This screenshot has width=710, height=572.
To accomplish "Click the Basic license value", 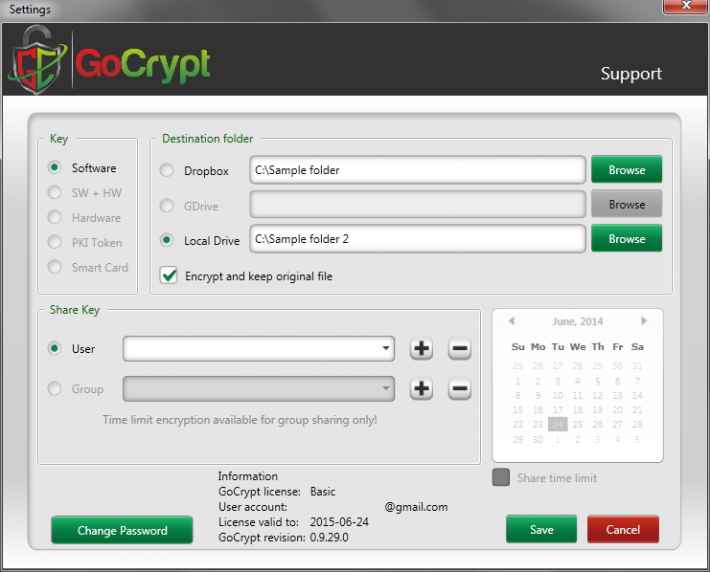I will pyautogui.click(x=323, y=491).
